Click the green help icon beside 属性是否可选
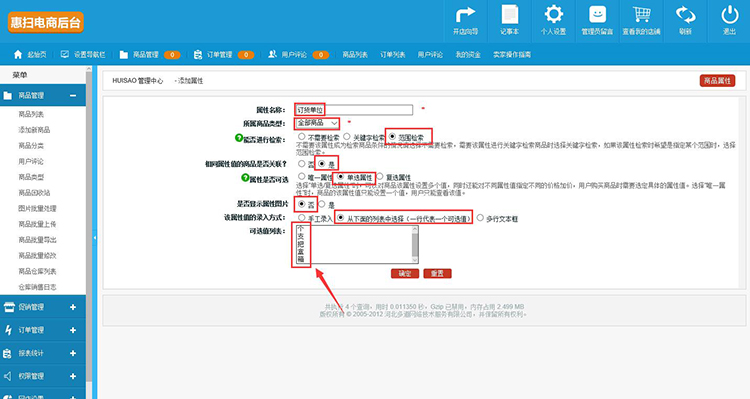This screenshot has width=750, height=399. point(245,177)
